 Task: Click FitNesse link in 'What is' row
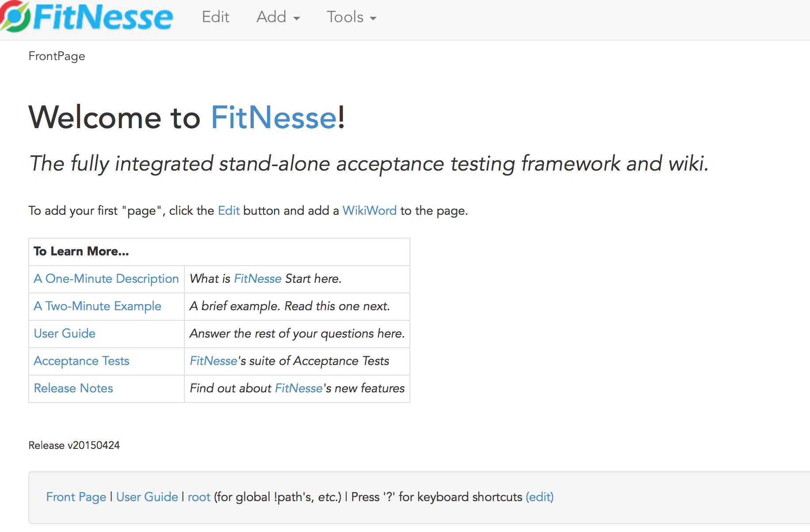point(258,279)
